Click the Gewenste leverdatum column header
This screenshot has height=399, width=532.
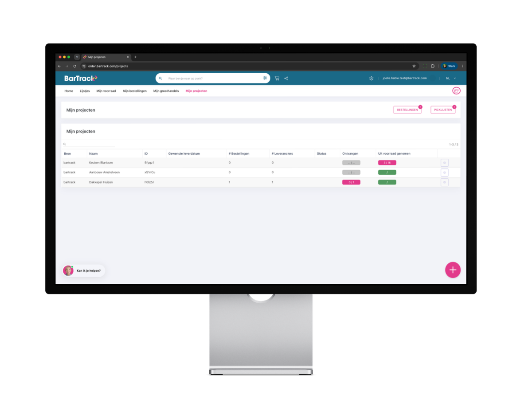[184, 153]
